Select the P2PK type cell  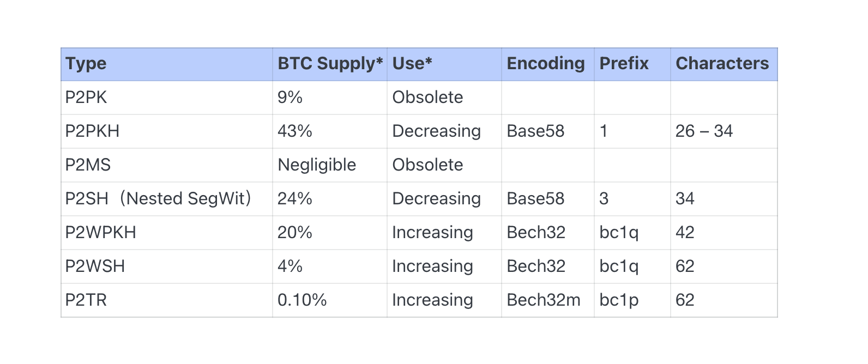coord(86,98)
